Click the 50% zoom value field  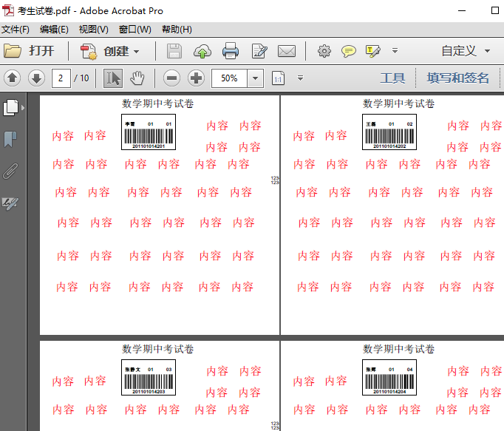(229, 78)
